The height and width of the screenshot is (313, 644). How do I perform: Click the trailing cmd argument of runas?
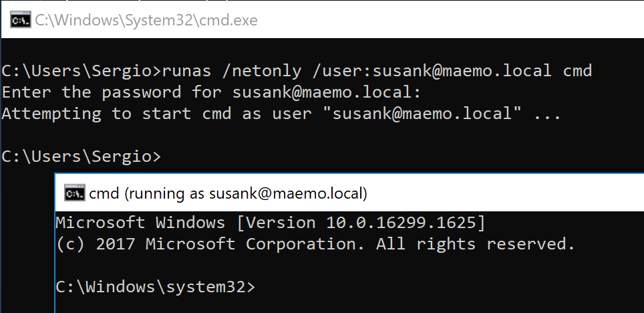point(577,70)
